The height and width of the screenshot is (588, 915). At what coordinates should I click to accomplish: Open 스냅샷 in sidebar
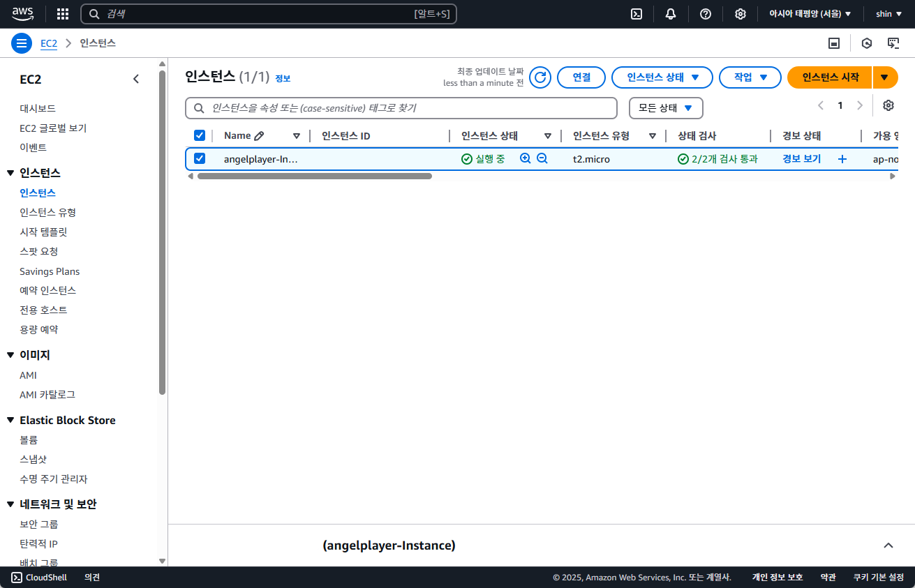(34, 460)
